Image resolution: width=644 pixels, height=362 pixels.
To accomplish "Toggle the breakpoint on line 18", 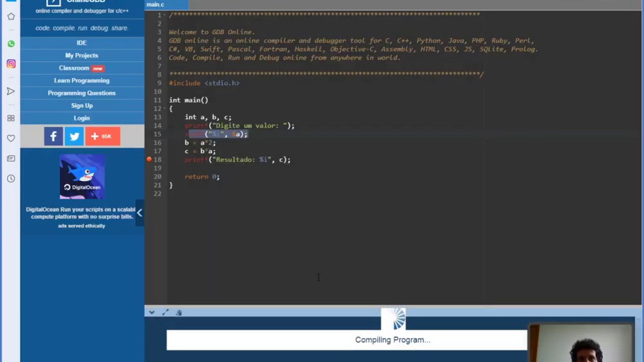I will (149, 159).
